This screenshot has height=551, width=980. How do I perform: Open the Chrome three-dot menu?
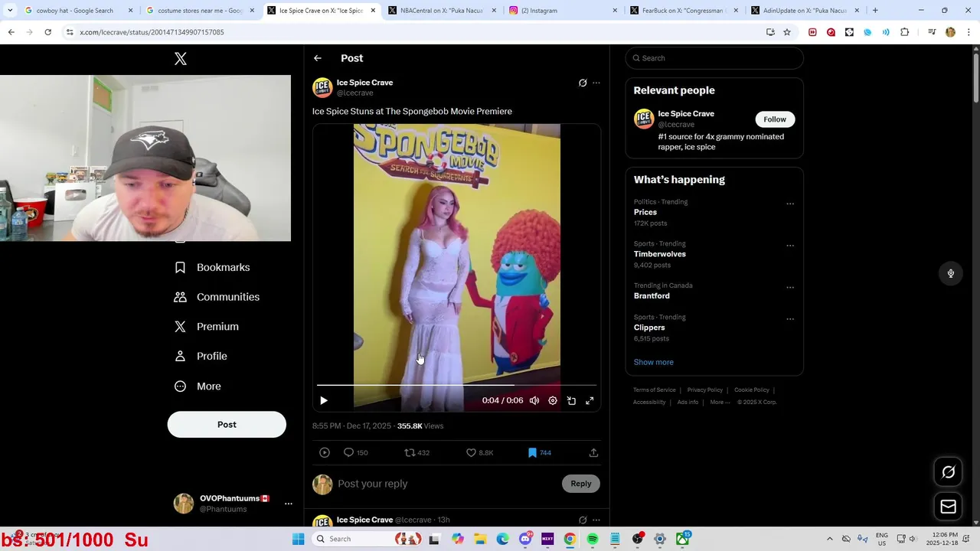tap(969, 32)
